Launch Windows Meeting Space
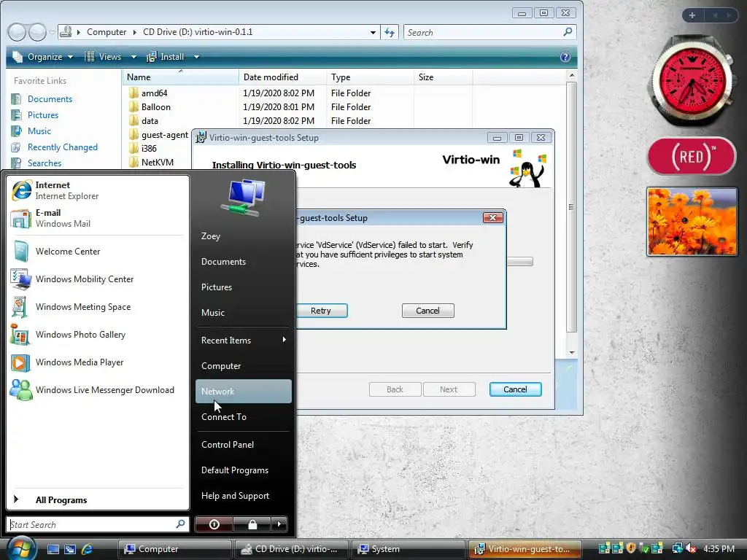The height and width of the screenshot is (560, 747). tap(98, 307)
